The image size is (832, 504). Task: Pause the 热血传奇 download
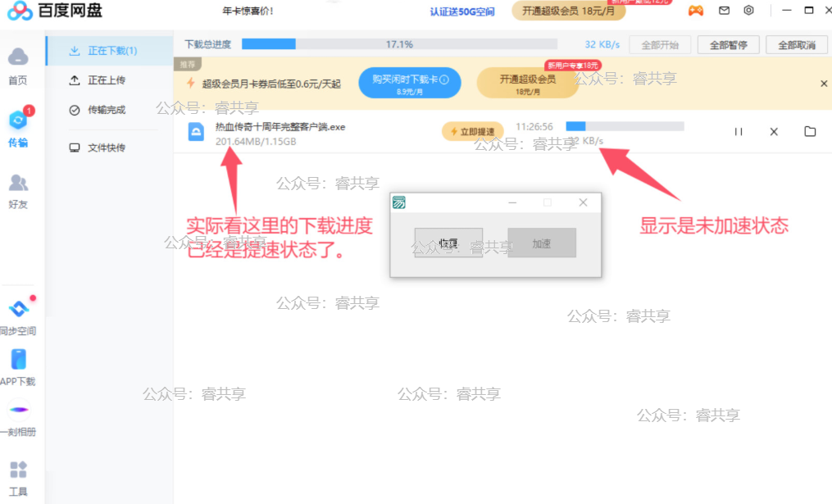click(738, 132)
